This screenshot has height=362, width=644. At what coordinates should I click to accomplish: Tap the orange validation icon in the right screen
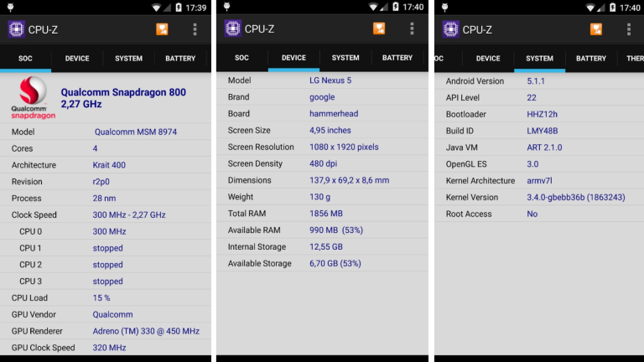click(596, 29)
